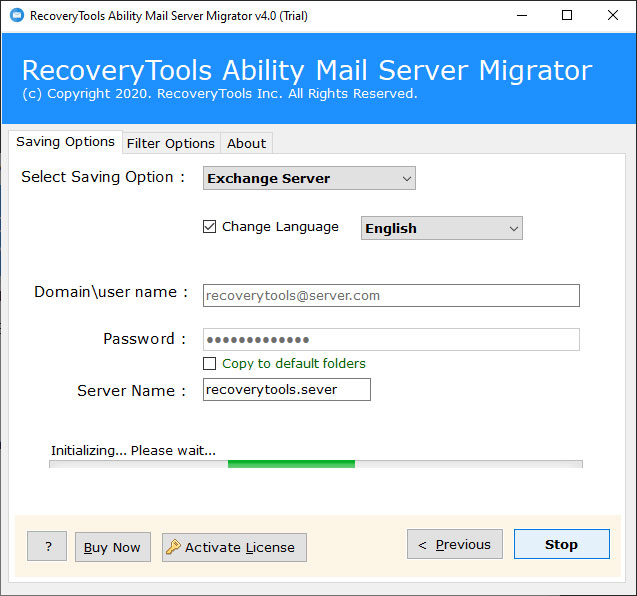Click the key icon on Activate License
Screen dimensions: 637x596
point(173,547)
